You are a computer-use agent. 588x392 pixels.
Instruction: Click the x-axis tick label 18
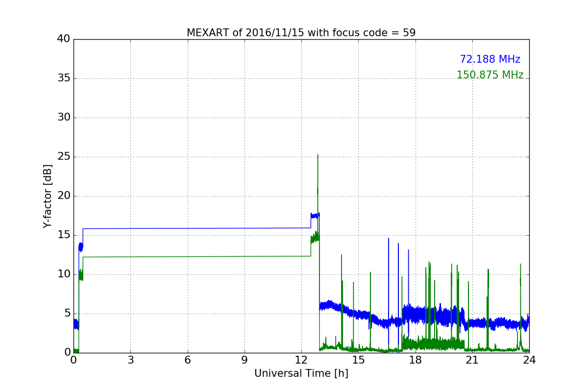pyautogui.click(x=416, y=360)
